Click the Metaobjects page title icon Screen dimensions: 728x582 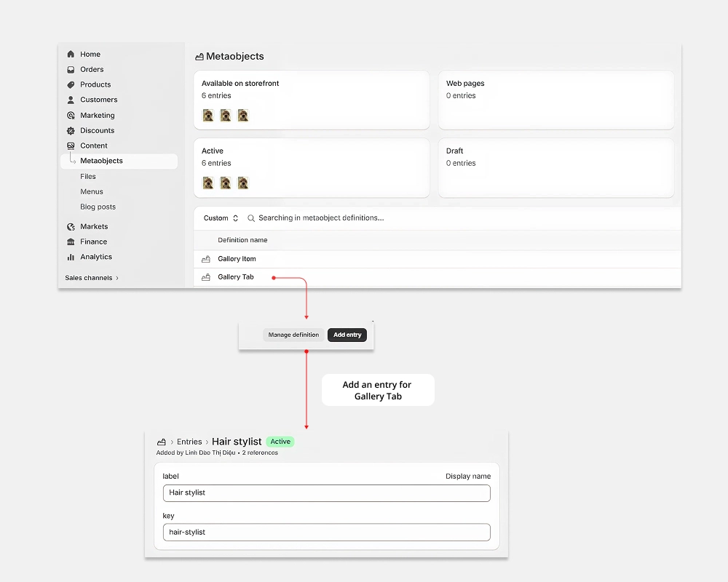pos(199,57)
